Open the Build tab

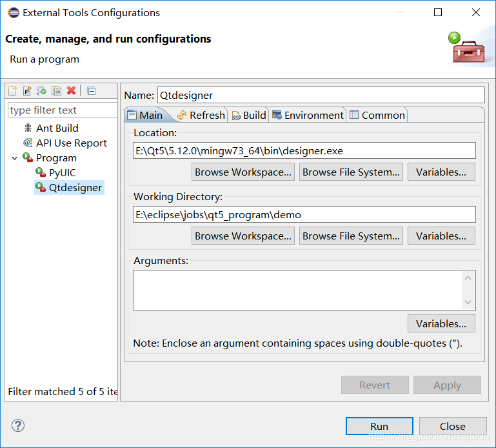[249, 115]
